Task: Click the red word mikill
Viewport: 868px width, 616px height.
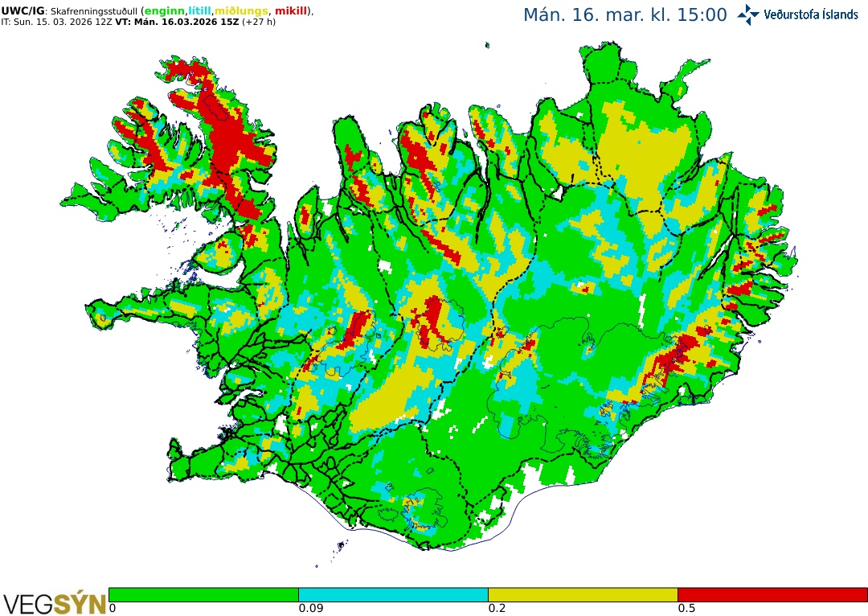Action: tap(291, 11)
